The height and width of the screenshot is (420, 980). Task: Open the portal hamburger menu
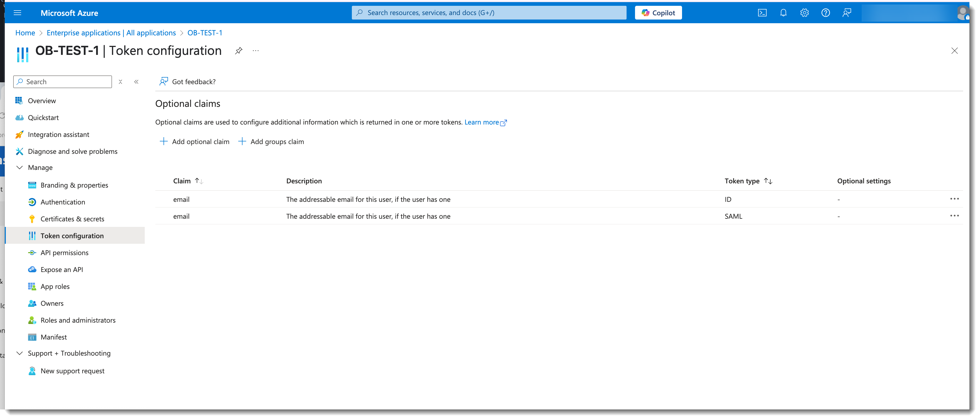point(17,13)
